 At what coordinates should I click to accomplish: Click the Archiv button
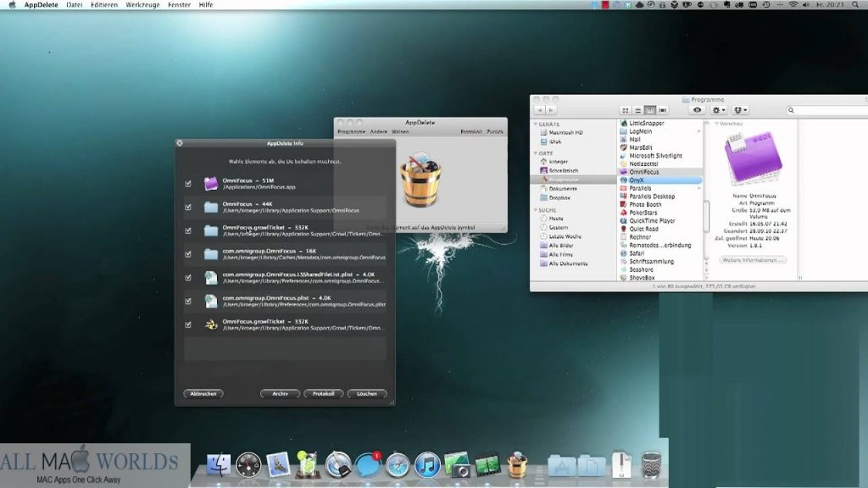280,393
